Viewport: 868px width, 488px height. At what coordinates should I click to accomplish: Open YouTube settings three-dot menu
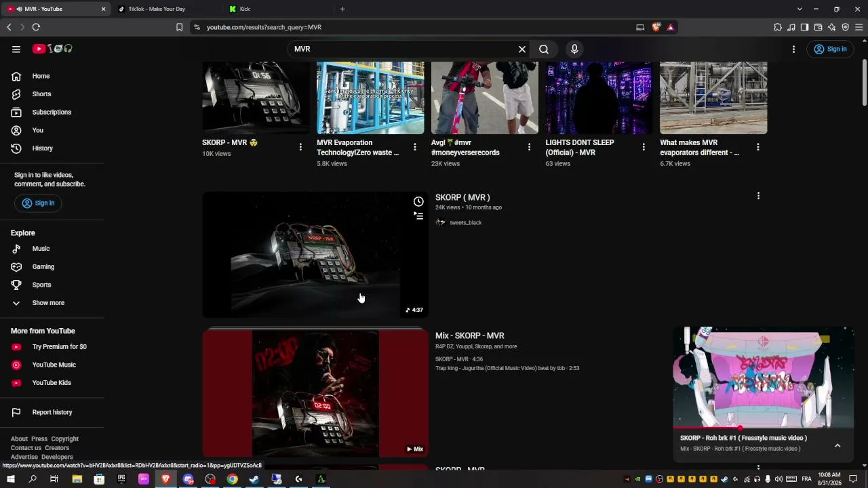(x=793, y=49)
